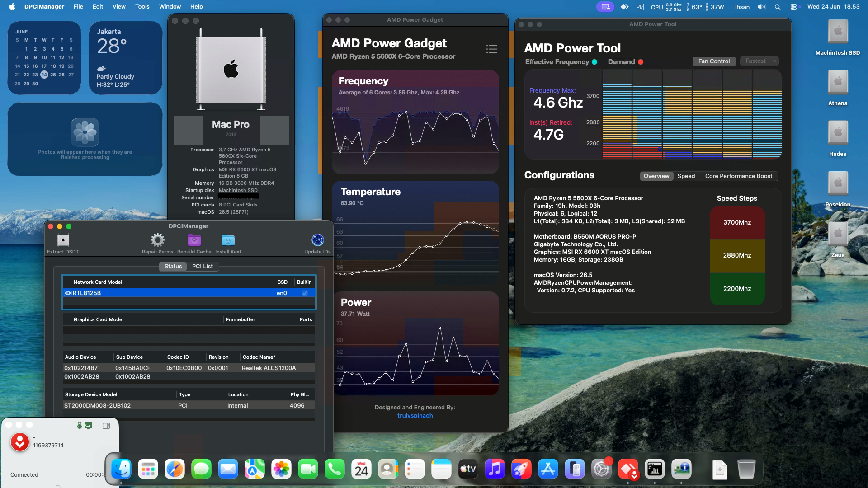Image resolution: width=868 pixels, height=488 pixels.
Task: Click activity graph icon in menu bar
Action: [x=640, y=7]
